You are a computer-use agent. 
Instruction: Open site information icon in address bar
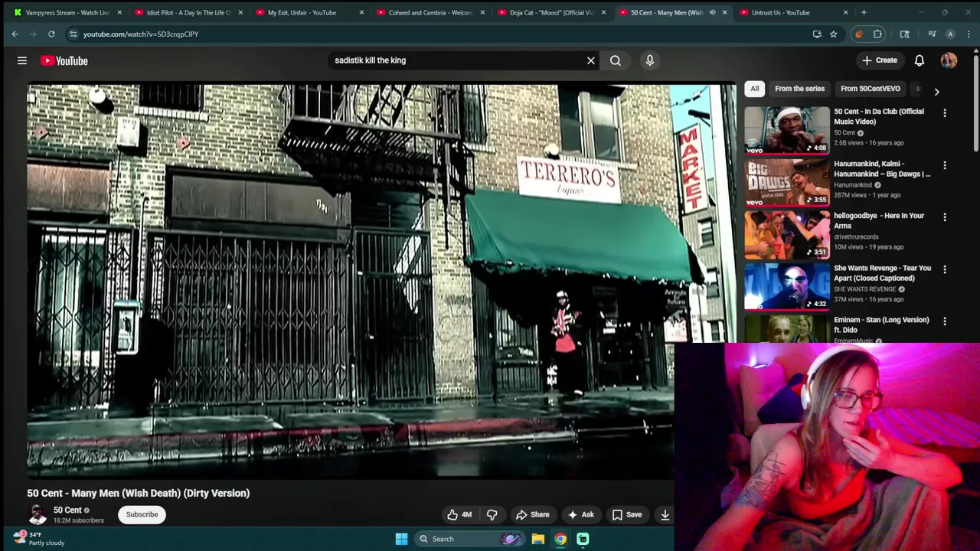[73, 34]
